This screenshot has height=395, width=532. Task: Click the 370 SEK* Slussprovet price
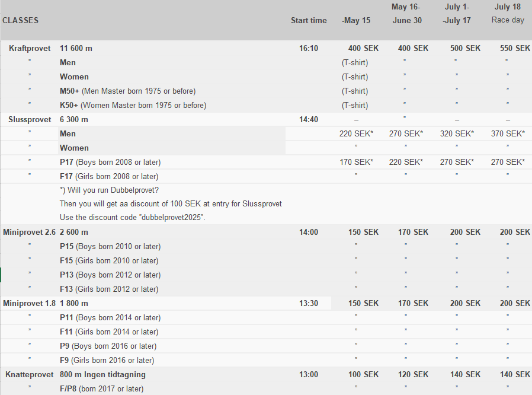(x=508, y=133)
